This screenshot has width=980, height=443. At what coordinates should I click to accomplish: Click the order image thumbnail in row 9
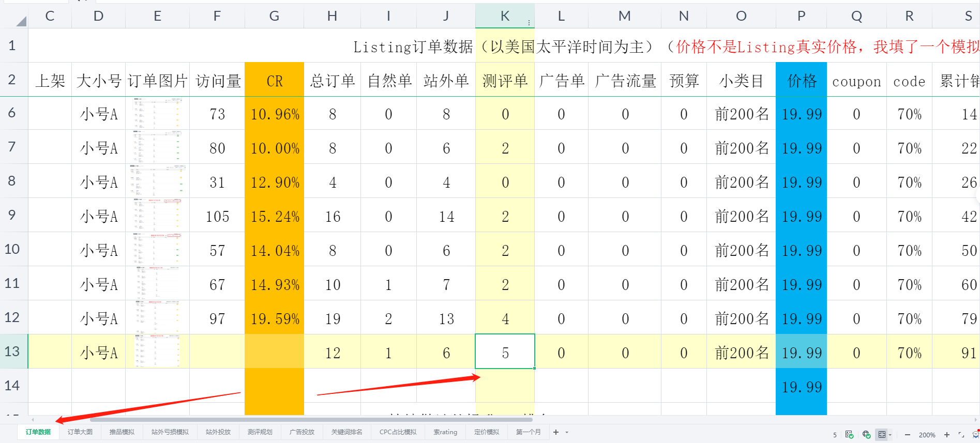[157, 215]
